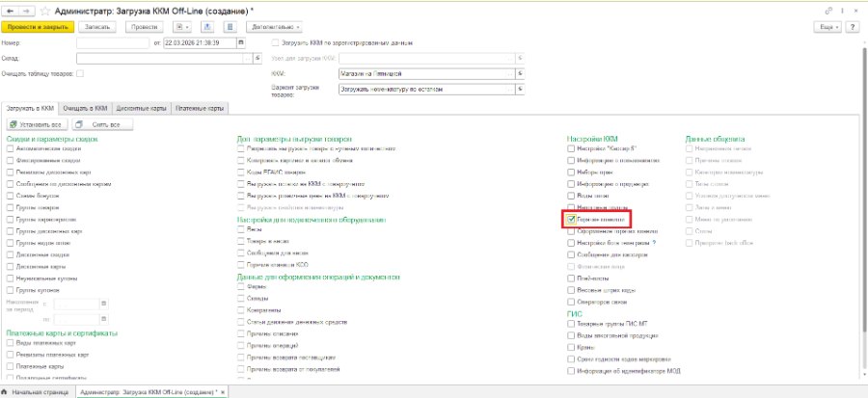The width and height of the screenshot is (868, 398).
Task: Enable Настройки "Кассир 5" checkbox
Action: coord(571,148)
